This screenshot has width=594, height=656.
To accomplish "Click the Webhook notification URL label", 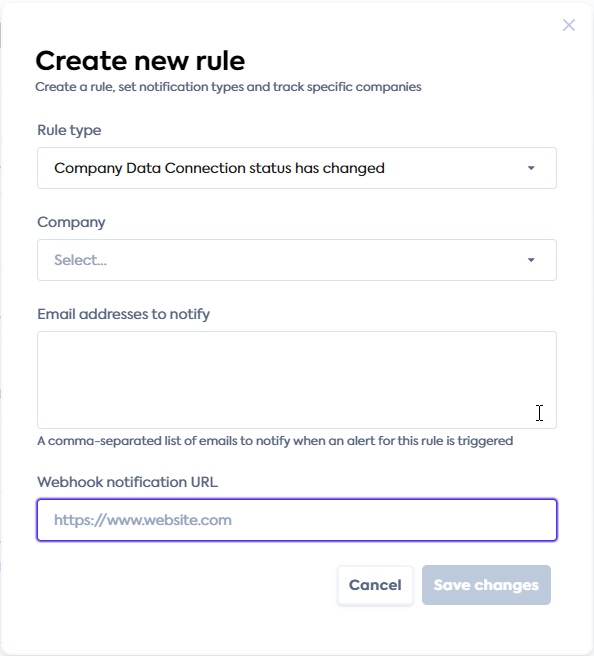I will click(128, 482).
